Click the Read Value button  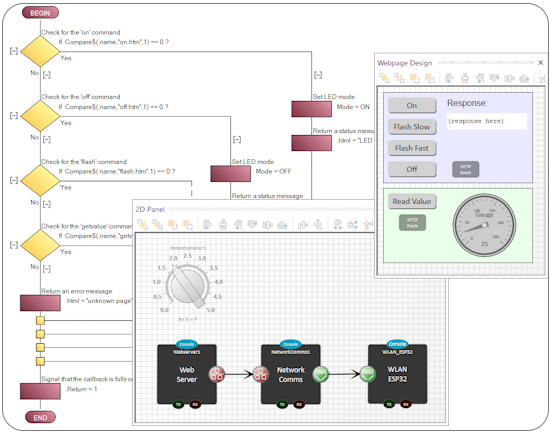pyautogui.click(x=412, y=201)
